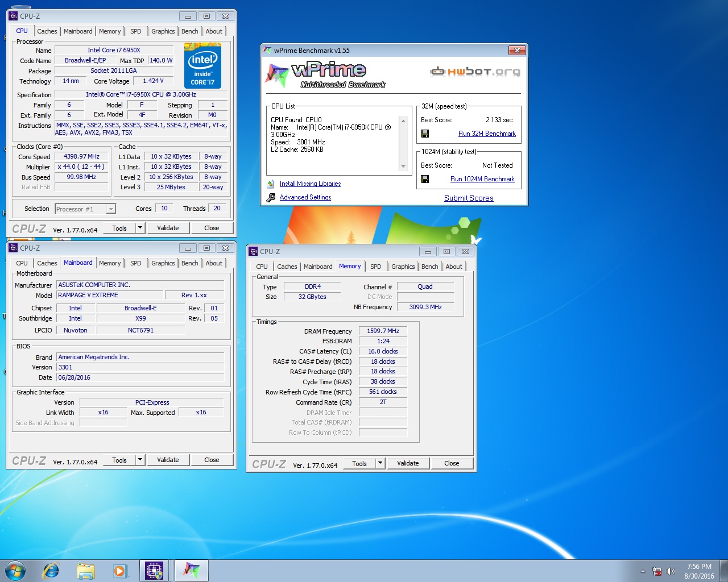Click the RAMPAGE V EXTREME model field

coord(110,295)
